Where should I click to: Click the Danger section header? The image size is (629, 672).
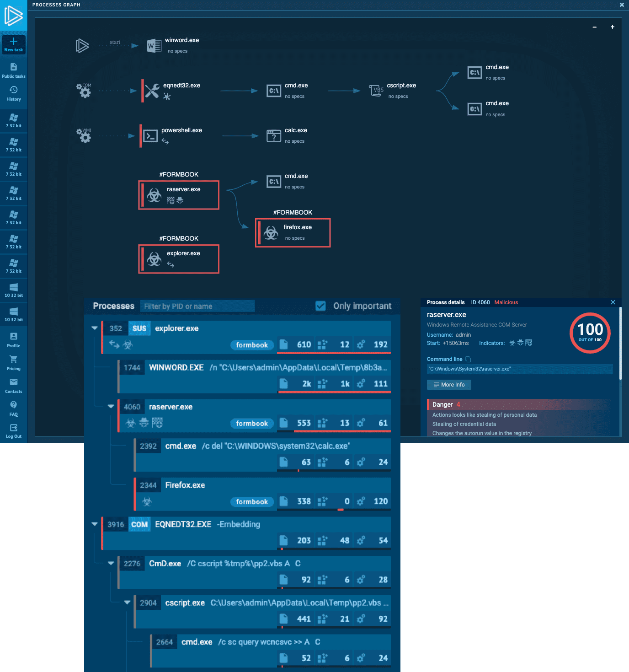tap(520, 404)
